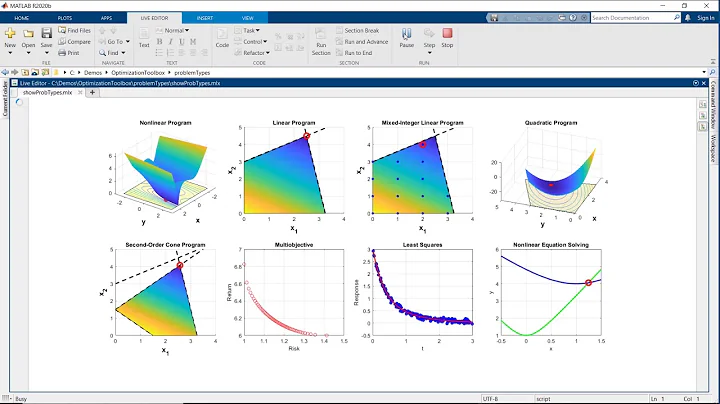Viewport: 720px width, 404px height.
Task: Select the showProbTypes.mlx document tab
Action: (47, 92)
